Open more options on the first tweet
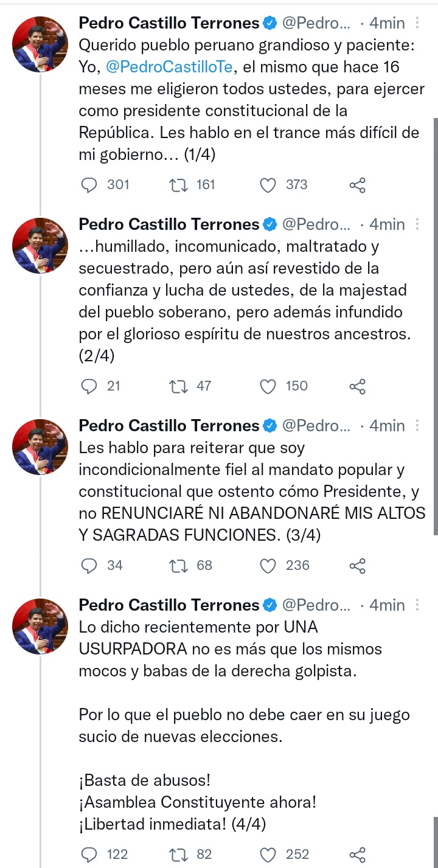 tap(417, 23)
